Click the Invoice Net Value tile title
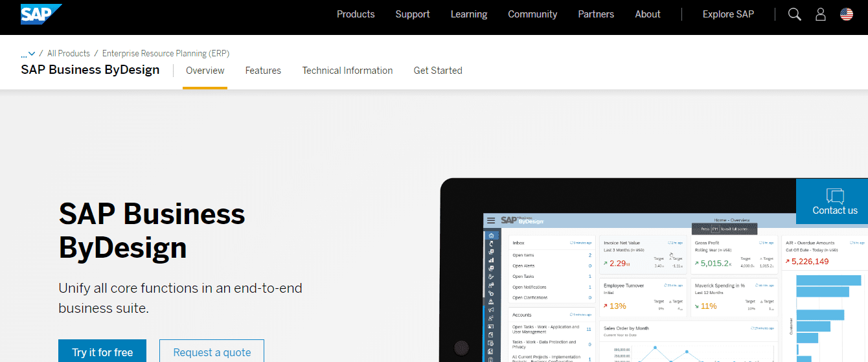Image resolution: width=868 pixels, height=362 pixels. click(621, 243)
